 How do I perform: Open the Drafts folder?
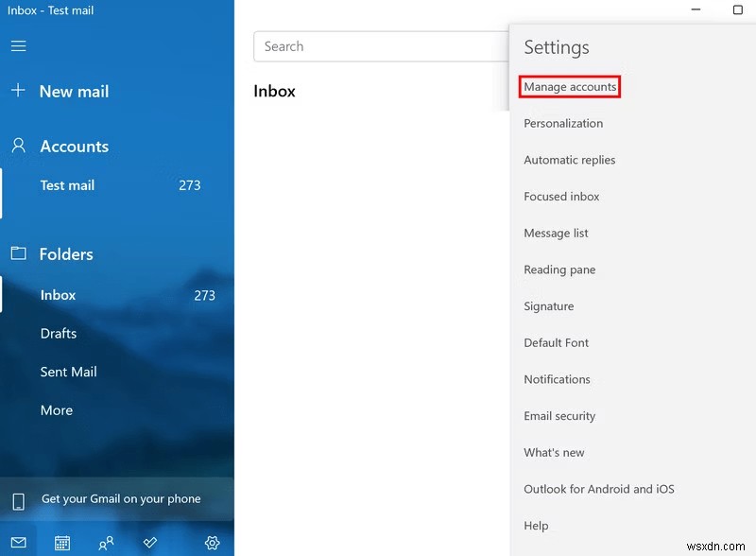coord(59,333)
